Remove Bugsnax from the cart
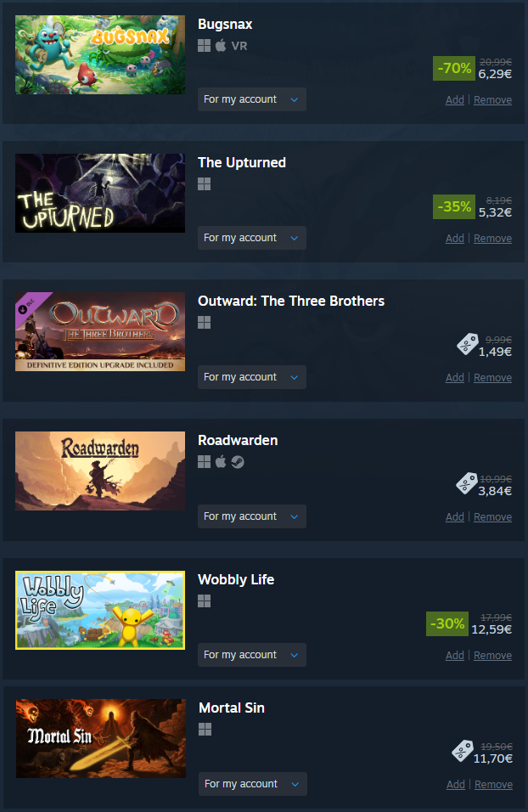The height and width of the screenshot is (812, 528). pyautogui.click(x=492, y=100)
